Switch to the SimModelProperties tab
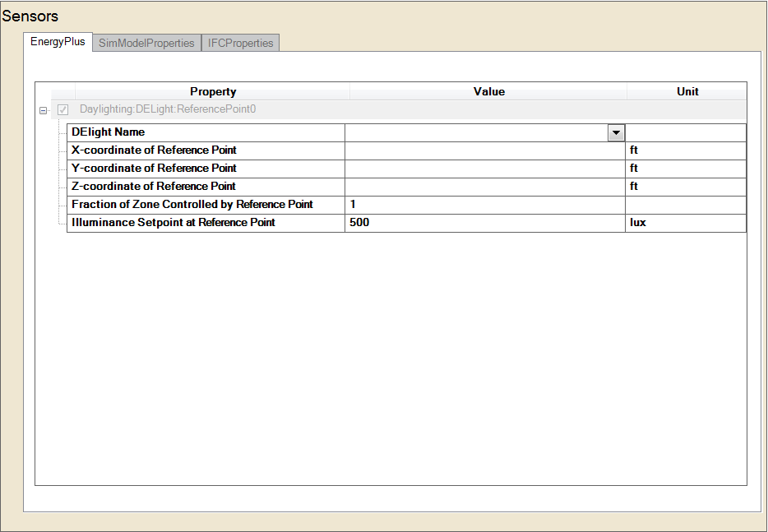 [x=146, y=43]
